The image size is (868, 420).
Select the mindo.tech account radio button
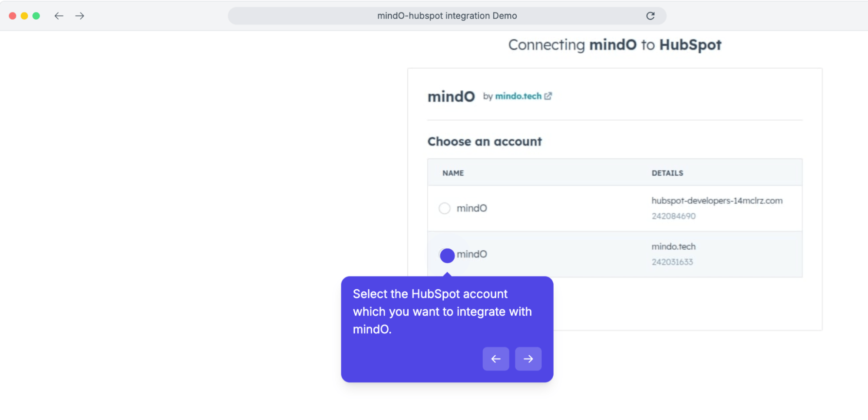447,255
